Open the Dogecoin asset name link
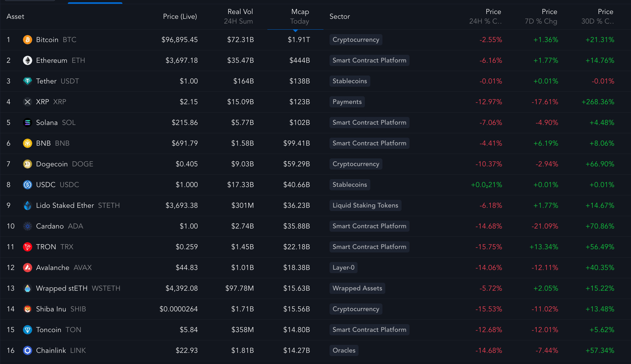631x364 pixels. (52, 164)
